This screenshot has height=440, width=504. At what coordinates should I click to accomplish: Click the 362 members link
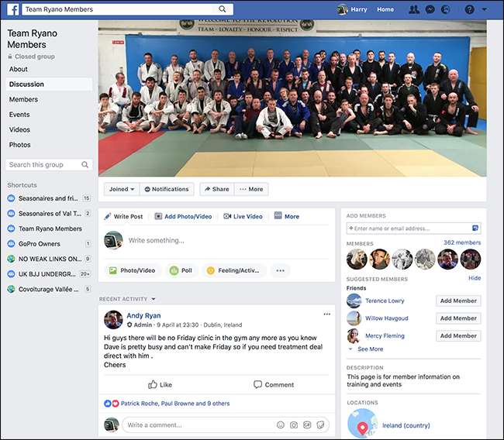[461, 243]
